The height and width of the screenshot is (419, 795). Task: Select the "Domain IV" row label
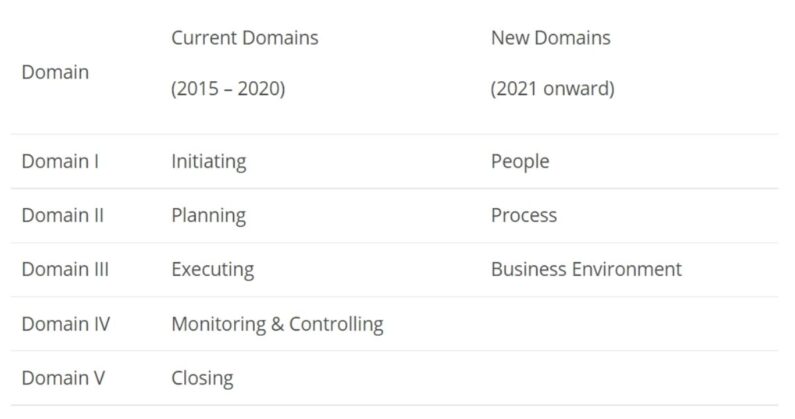66,323
